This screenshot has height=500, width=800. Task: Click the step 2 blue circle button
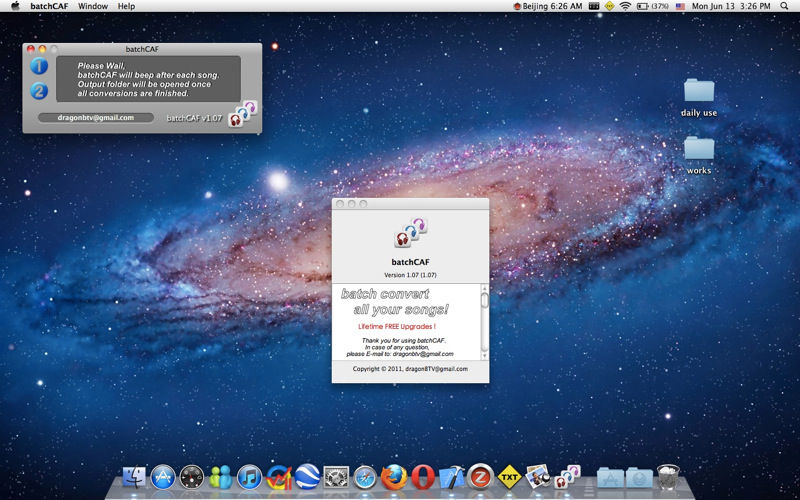(x=39, y=91)
